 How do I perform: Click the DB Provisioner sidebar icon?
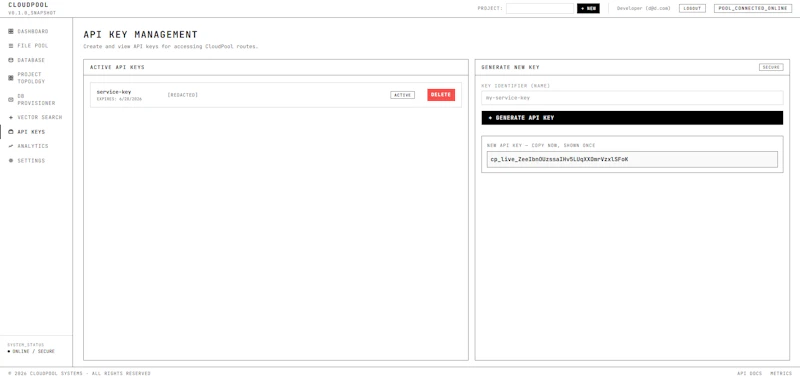coord(11,99)
